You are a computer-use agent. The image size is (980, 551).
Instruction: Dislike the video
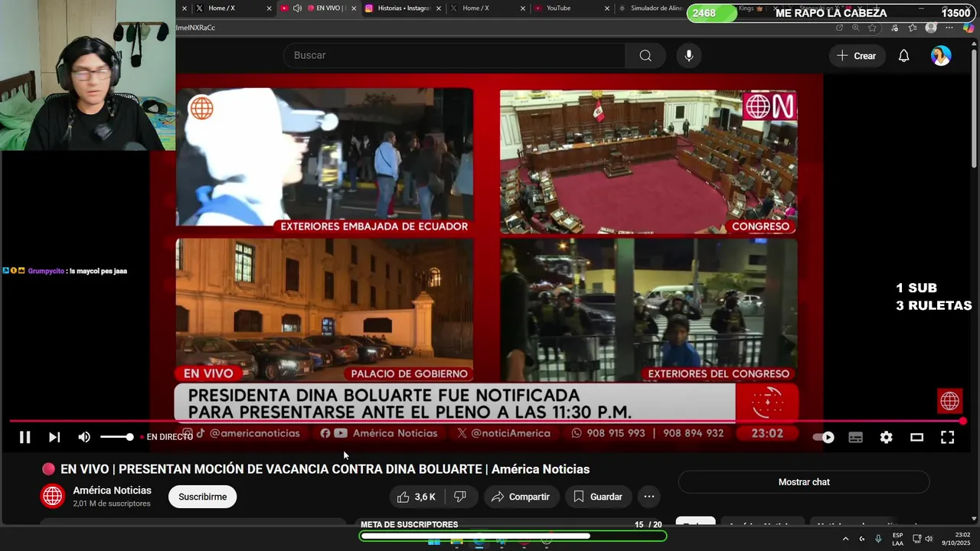(460, 497)
